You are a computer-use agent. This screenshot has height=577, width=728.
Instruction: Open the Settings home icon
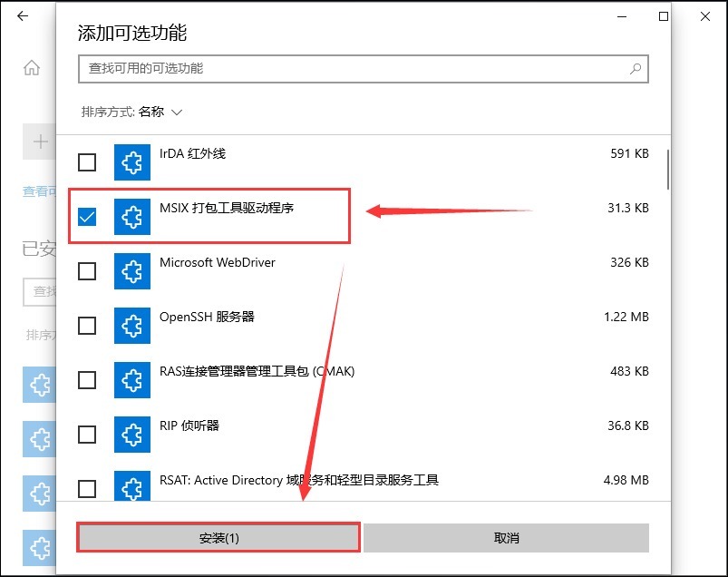(32, 68)
